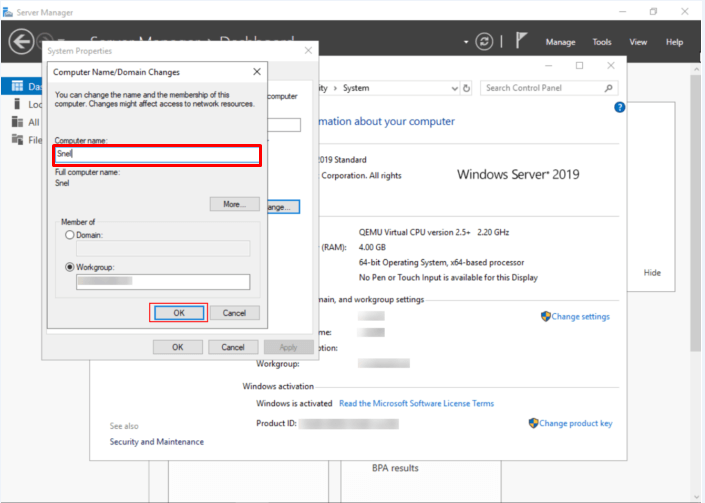Confirm the computer name with OK

coord(178,313)
